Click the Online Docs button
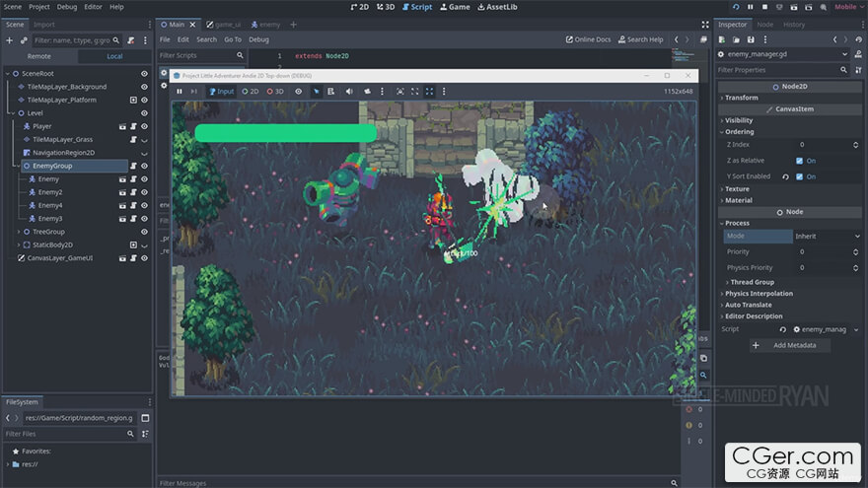The width and height of the screenshot is (868, 488). (x=588, y=39)
